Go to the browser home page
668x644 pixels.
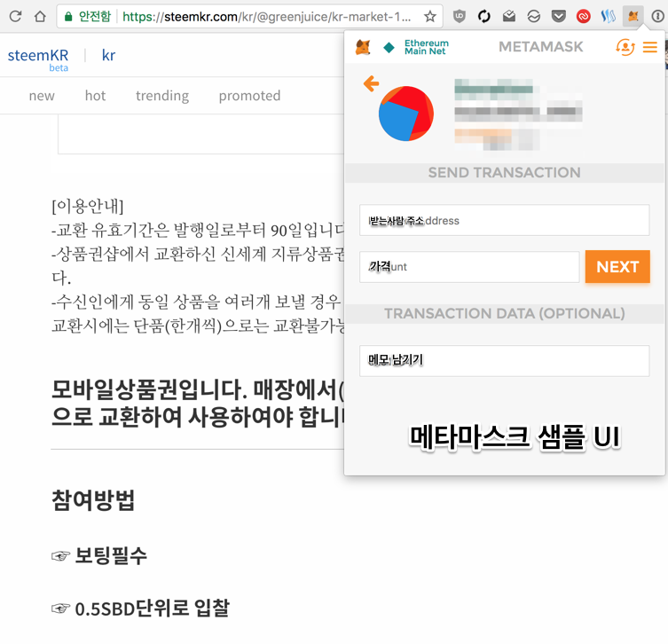pos(40,16)
